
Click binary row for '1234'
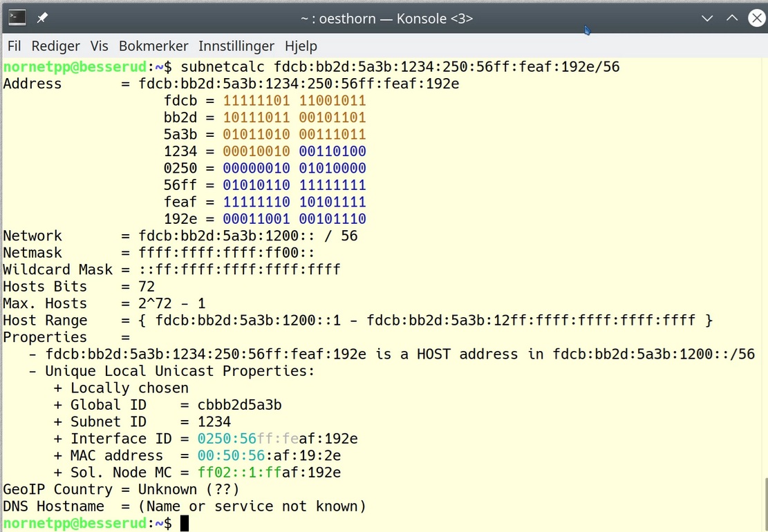click(x=265, y=151)
